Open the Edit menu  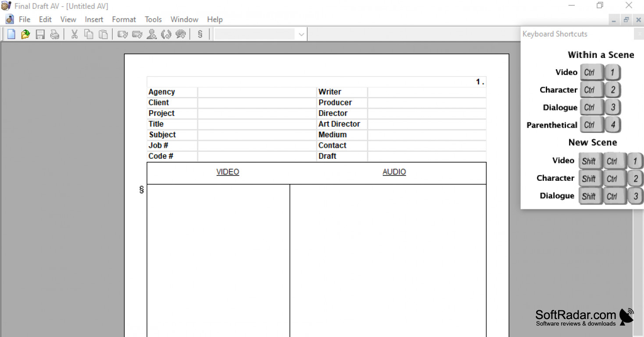[45, 19]
